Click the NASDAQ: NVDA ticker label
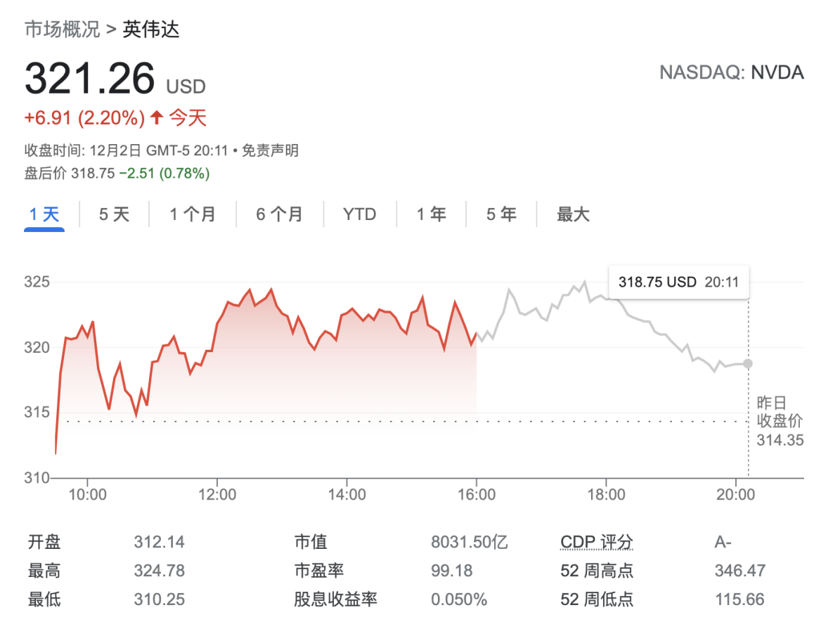This screenshot has width=840, height=629. 731,72
